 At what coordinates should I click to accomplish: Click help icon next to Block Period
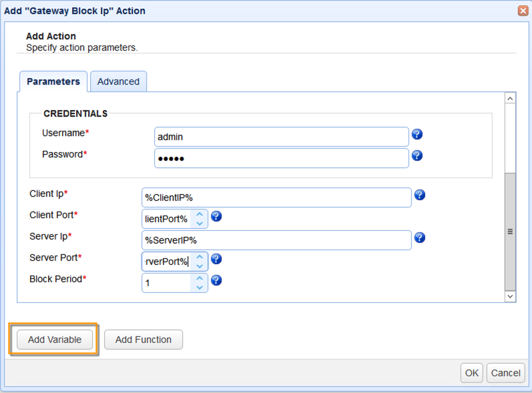click(x=216, y=280)
